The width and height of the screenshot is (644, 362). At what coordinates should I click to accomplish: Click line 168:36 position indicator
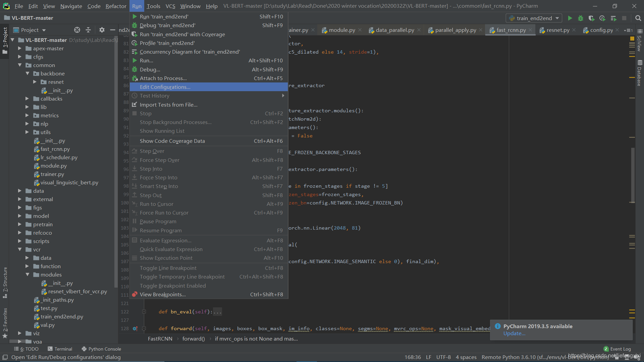[x=413, y=357]
